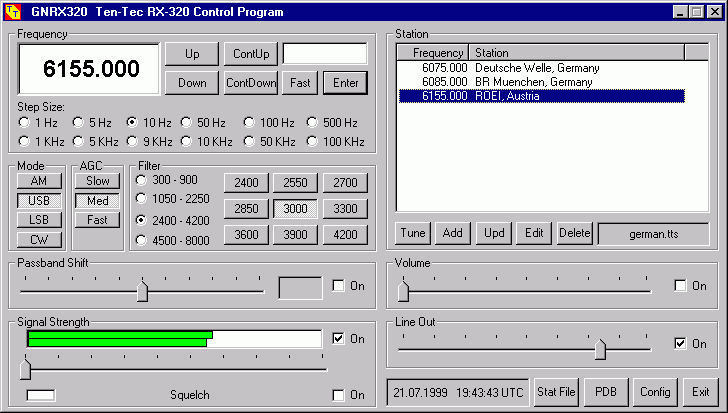Select the 4200 filter button
This screenshot has width=728, height=413.
[345, 235]
